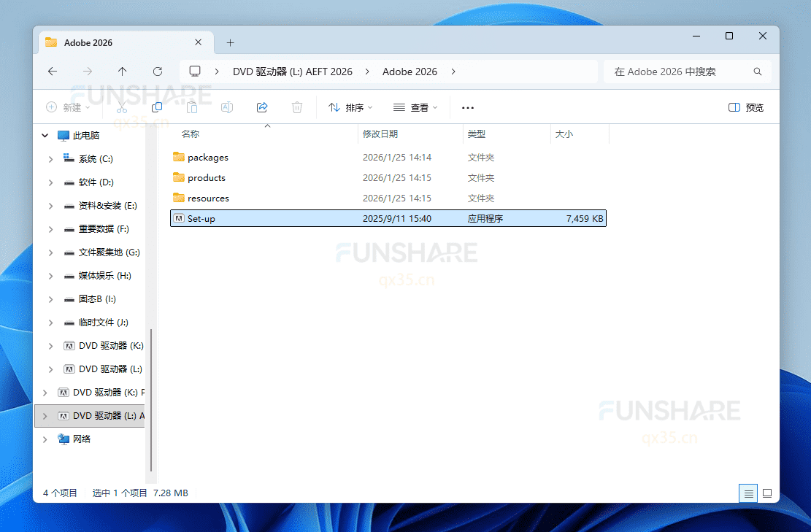811x532 pixels.
Task: Navigate up to AEFT 2026 folder
Action: point(122,71)
